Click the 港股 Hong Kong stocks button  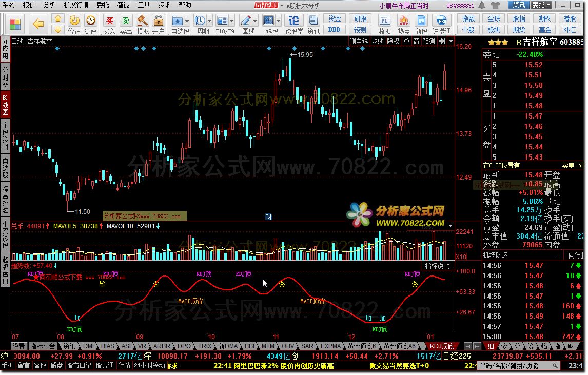[x=570, y=18]
